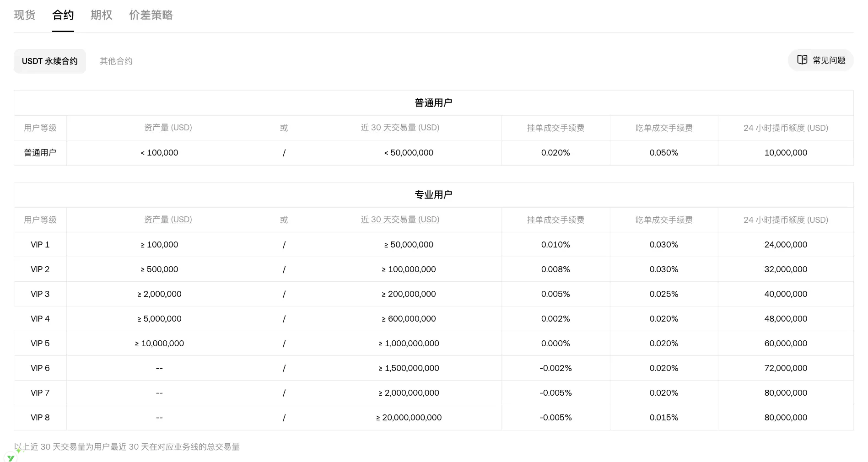The height and width of the screenshot is (462, 868).
Task: Click the 专业用户 table title
Action: click(433, 195)
